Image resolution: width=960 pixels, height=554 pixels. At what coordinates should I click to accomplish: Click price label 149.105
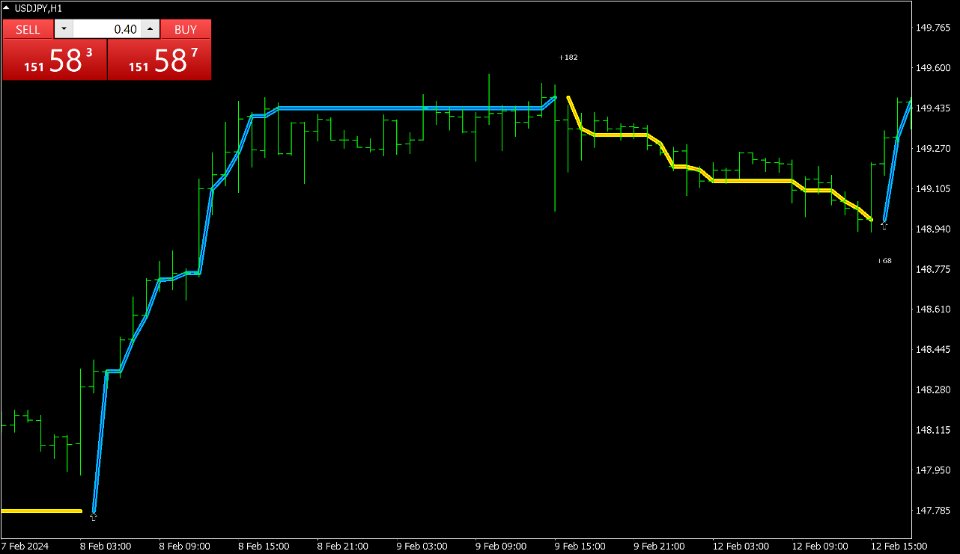click(933, 189)
